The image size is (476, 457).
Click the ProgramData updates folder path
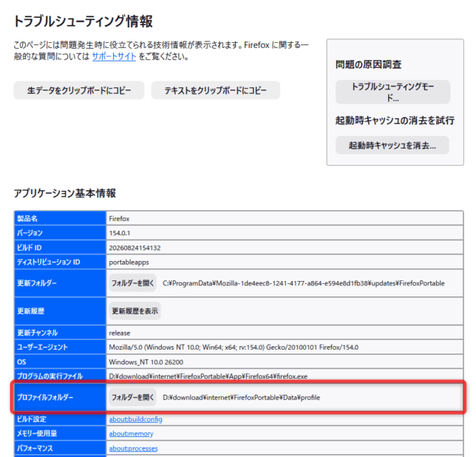coord(304,283)
